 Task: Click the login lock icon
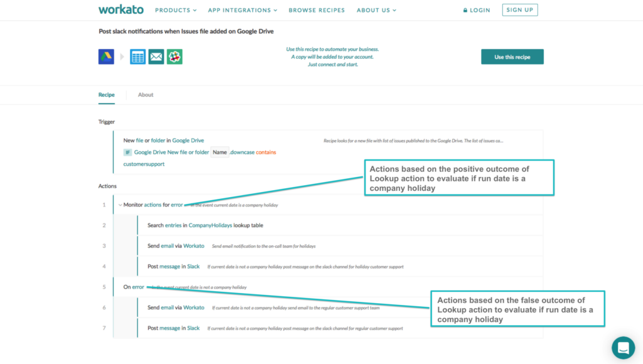465,10
